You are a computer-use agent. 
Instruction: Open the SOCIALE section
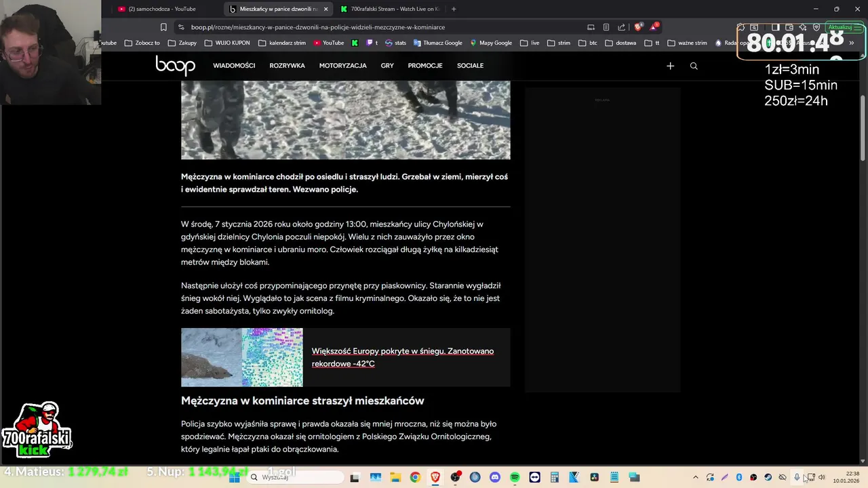tap(470, 66)
